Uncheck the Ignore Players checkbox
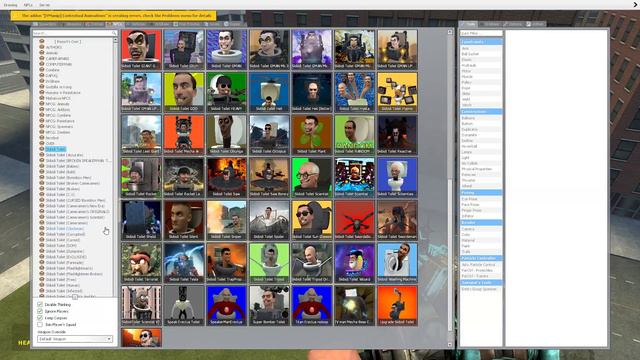640x360 pixels. pos(40,311)
